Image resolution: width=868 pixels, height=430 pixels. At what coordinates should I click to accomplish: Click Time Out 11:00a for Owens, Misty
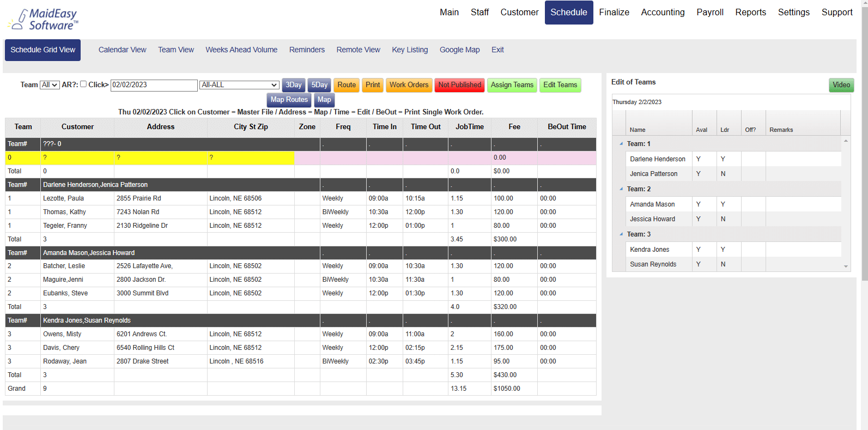point(415,334)
